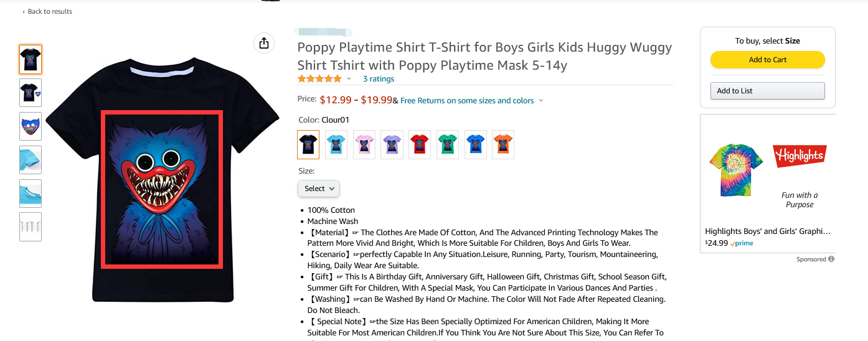Add the shirt to cart
This screenshot has width=868, height=341.
768,60
